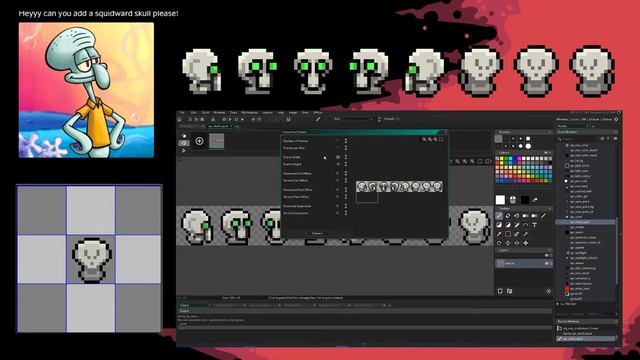
Task: Select the Move (four-arrow) tool in the Toolbox
Action: click(525, 243)
